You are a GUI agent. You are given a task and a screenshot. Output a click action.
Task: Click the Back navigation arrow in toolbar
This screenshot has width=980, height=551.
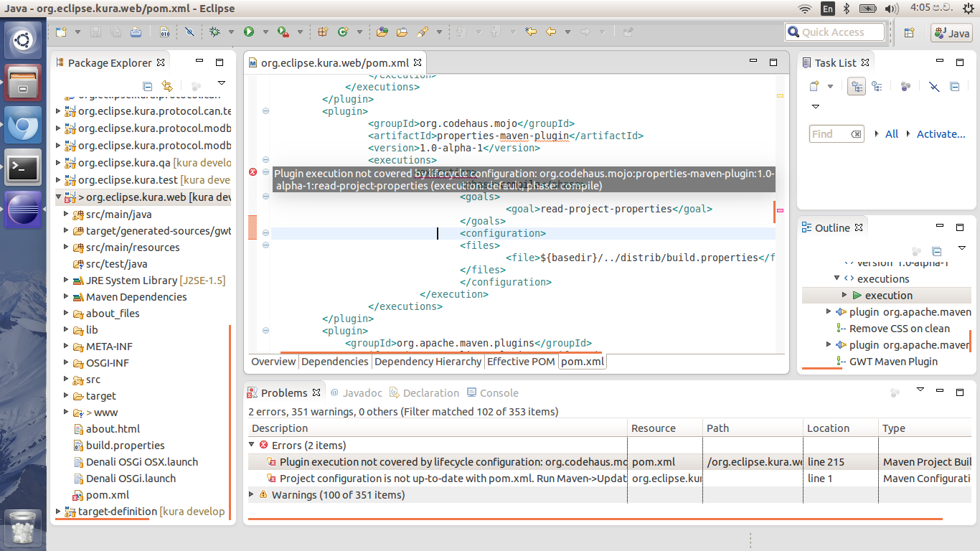coord(551,32)
